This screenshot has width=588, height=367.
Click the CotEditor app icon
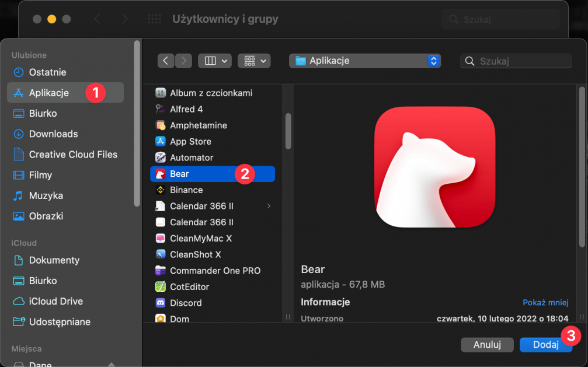tap(161, 287)
